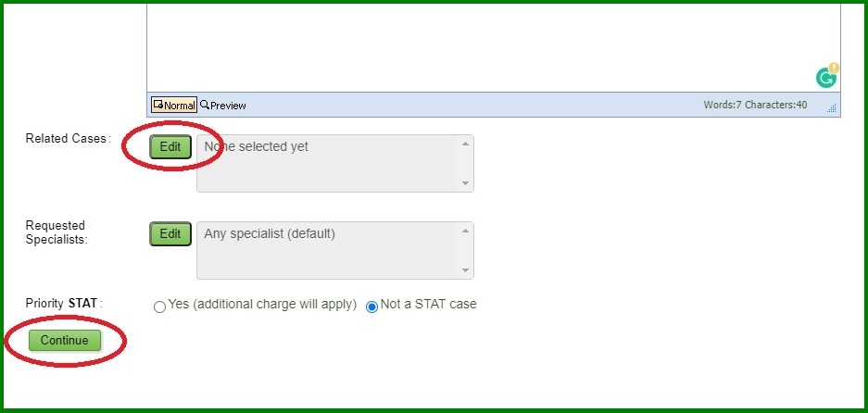The width and height of the screenshot is (868, 413).
Task: Click down arrow in Requested Specialists box
Action: pos(465,270)
